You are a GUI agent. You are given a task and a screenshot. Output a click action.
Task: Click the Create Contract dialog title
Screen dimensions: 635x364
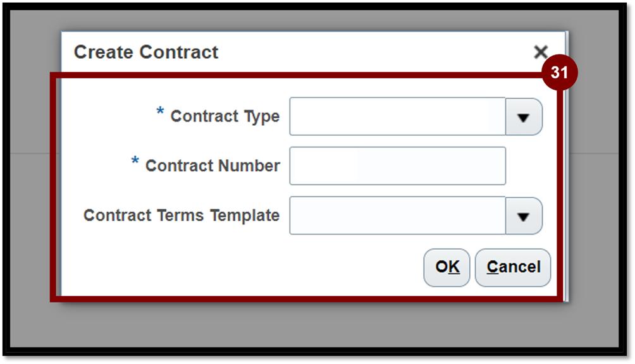[146, 52]
